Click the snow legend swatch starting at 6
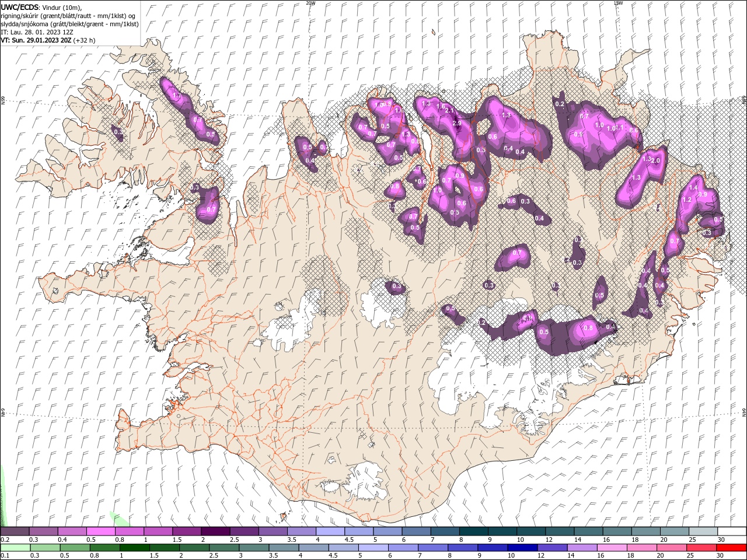Viewport: 747px width, 560px height. coord(416,531)
